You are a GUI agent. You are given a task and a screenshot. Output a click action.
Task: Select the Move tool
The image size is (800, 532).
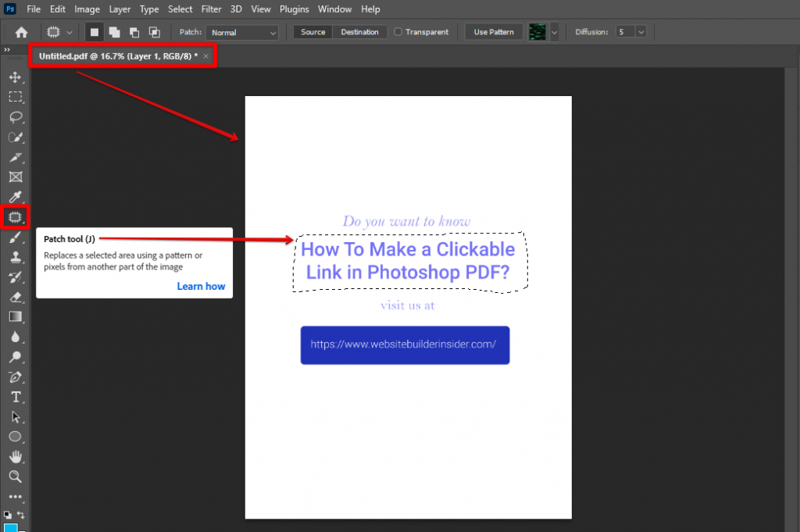16,77
